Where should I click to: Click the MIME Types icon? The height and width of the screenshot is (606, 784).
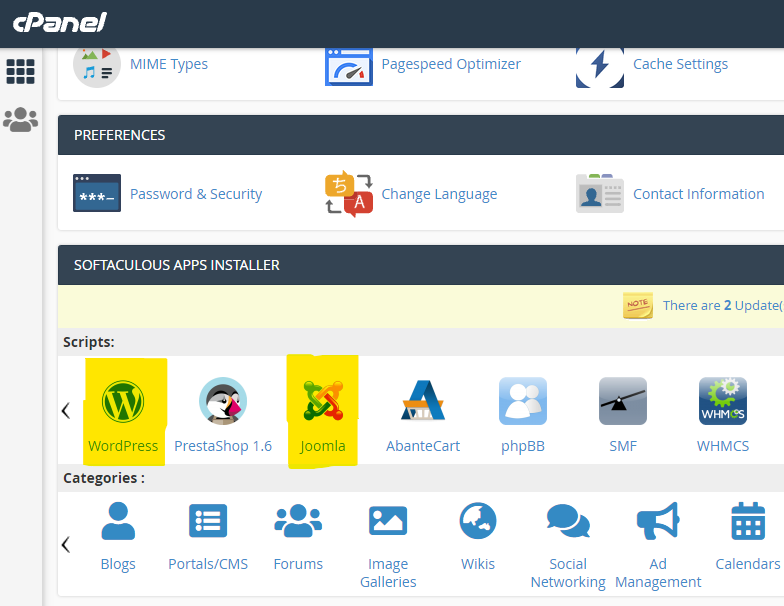pyautogui.click(x=96, y=68)
